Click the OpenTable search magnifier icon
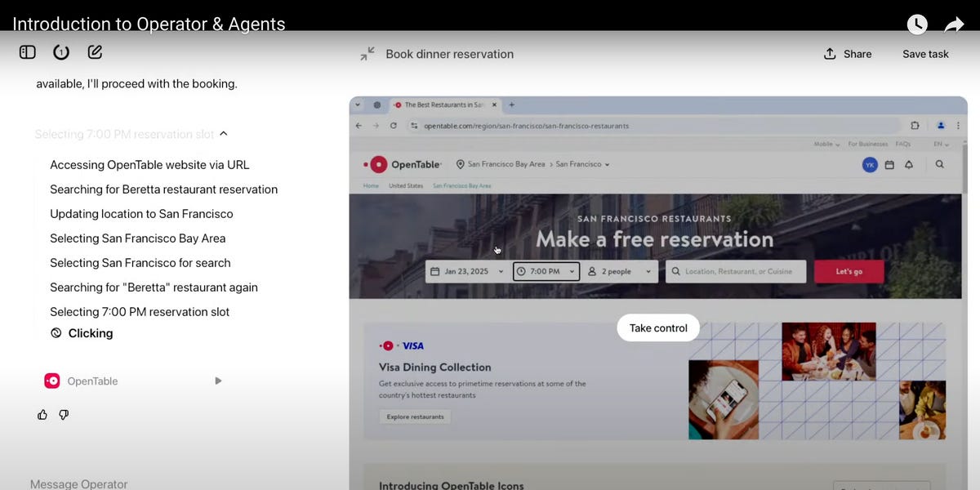 939,164
